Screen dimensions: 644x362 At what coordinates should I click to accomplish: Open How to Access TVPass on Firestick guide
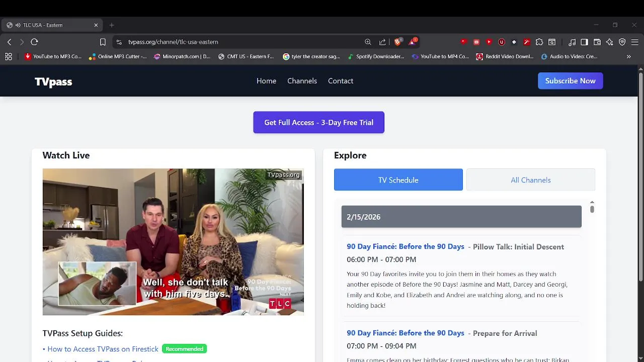click(103, 349)
